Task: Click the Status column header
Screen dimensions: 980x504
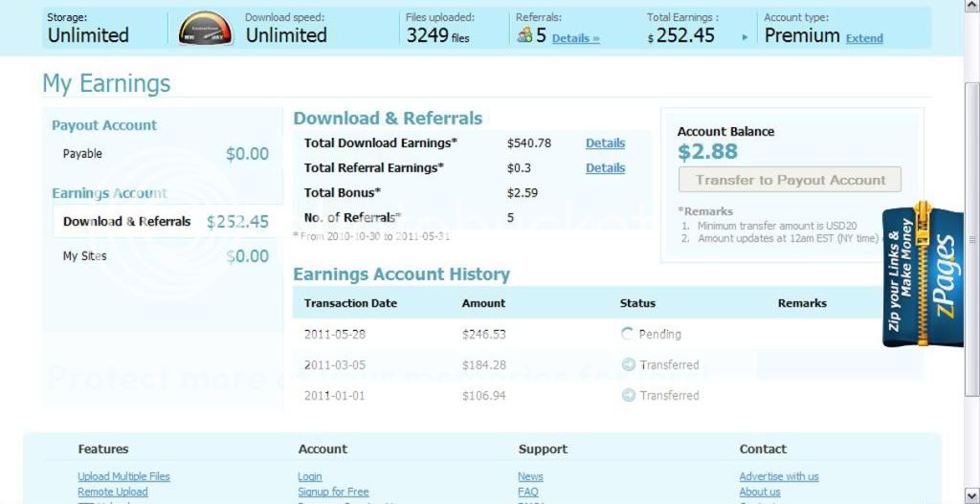Action: coord(637,303)
